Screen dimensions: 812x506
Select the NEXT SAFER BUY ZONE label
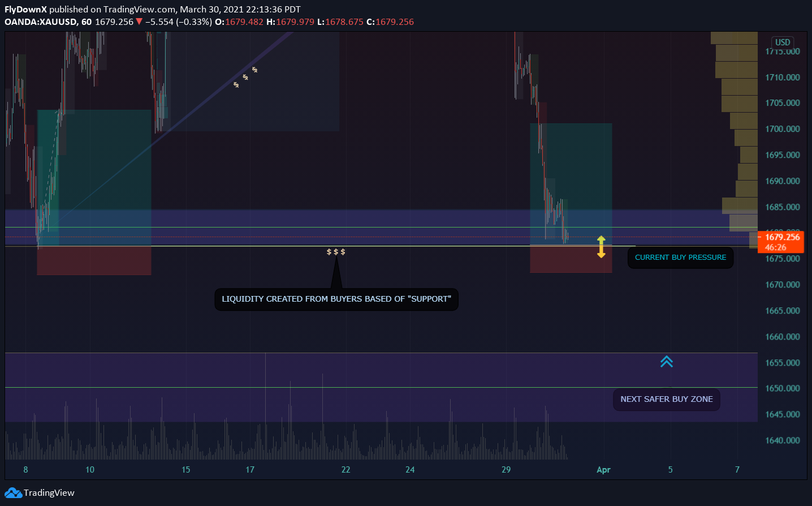click(667, 399)
